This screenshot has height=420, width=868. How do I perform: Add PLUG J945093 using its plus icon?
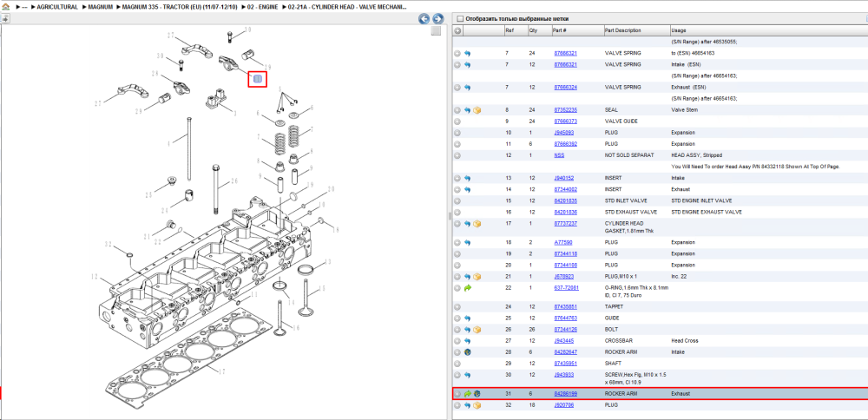pyautogui.click(x=457, y=133)
